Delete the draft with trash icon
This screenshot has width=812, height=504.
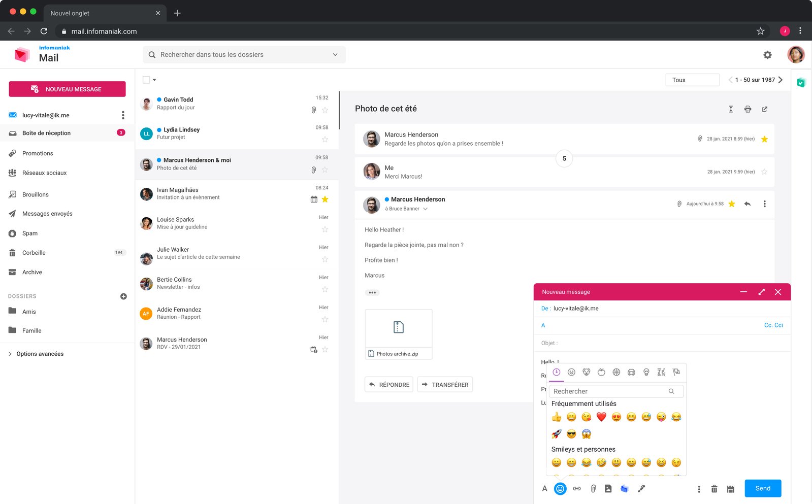point(714,489)
